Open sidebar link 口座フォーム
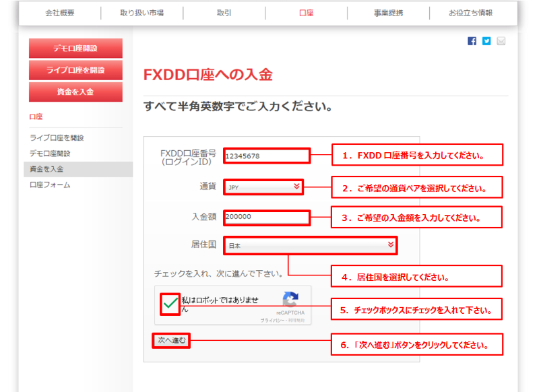Viewport: 539px width, 392px height. (50, 185)
